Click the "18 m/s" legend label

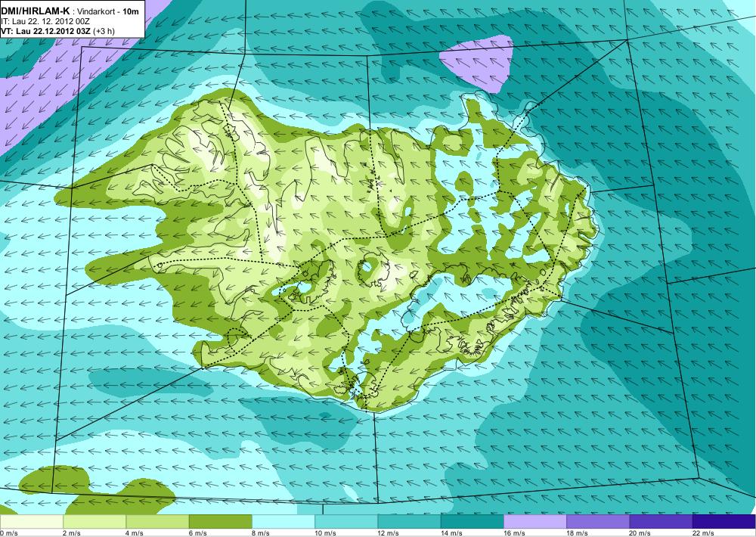pyautogui.click(x=577, y=532)
